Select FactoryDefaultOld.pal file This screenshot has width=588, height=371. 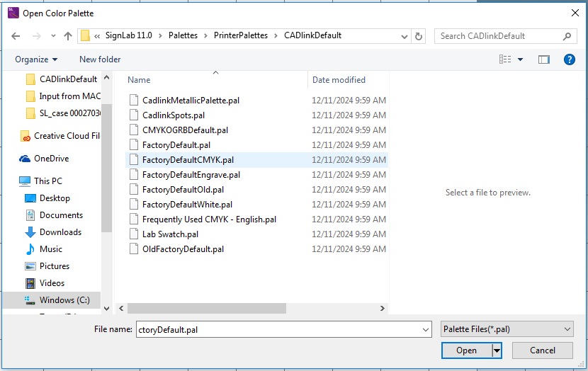pyautogui.click(x=183, y=190)
